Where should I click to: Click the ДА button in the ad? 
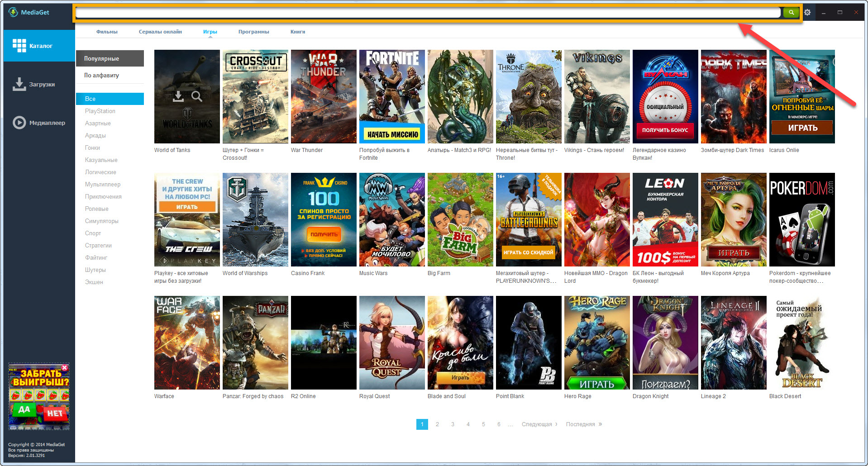[24, 410]
